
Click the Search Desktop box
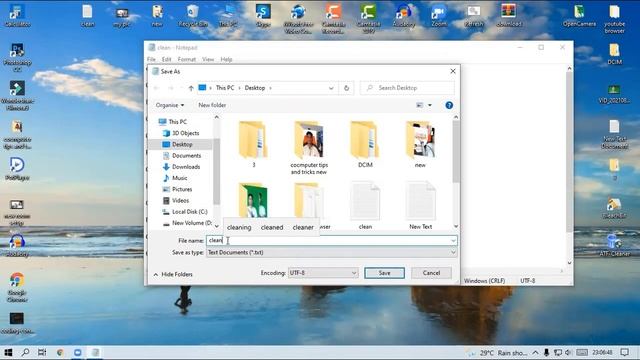[x=407, y=88]
